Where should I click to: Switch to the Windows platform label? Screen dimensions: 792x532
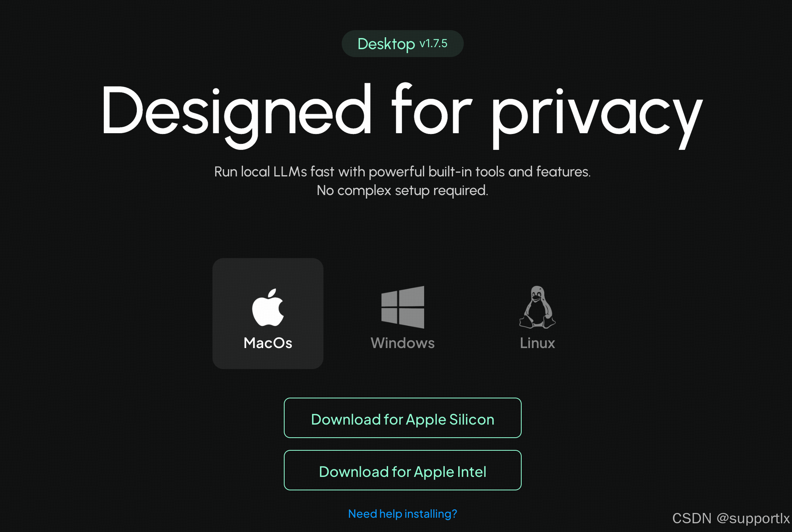403,343
